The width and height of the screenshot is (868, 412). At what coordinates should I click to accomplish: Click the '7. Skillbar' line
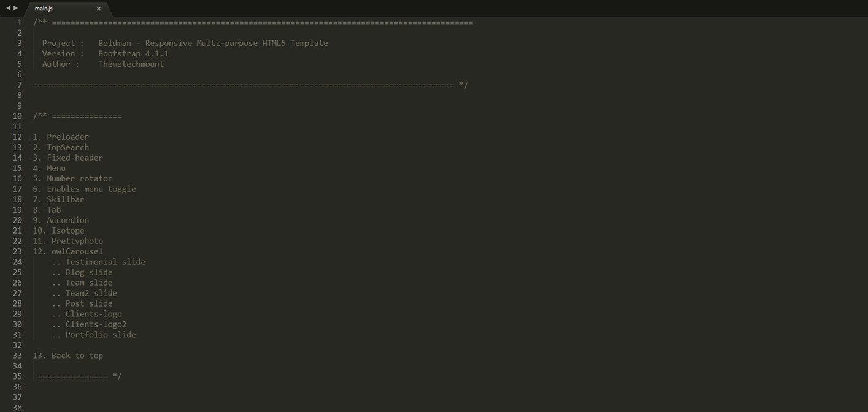(x=58, y=199)
